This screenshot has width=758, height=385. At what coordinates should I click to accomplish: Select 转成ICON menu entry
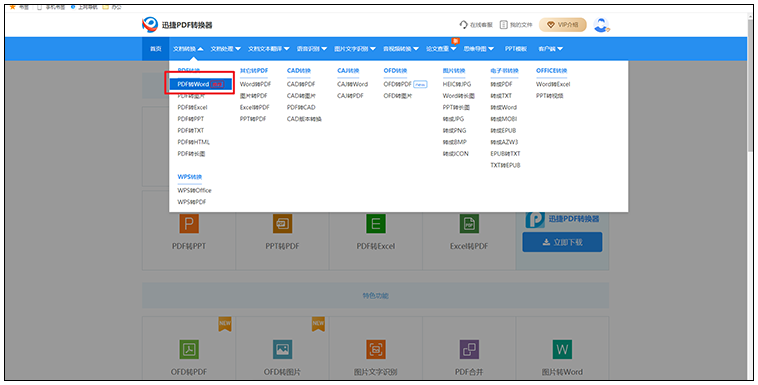455,154
